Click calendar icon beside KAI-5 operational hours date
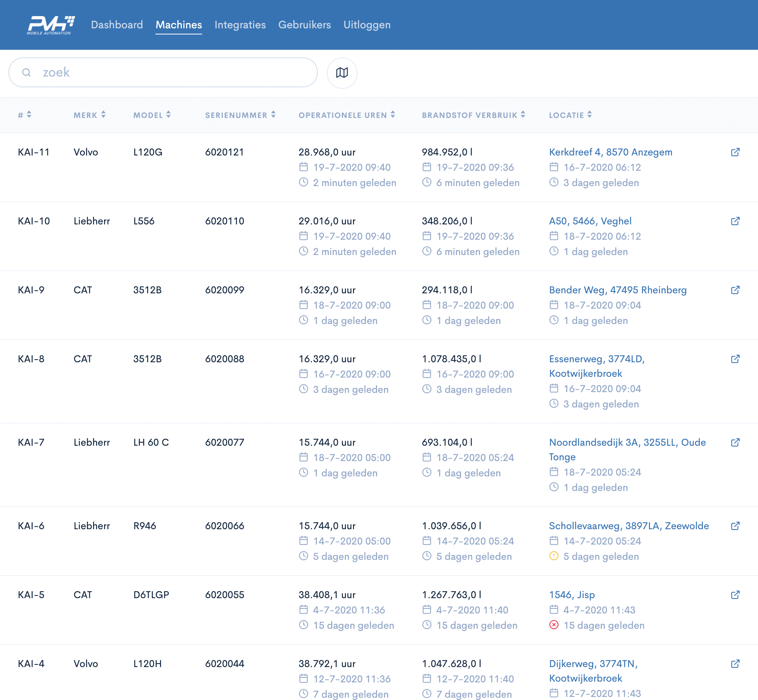 point(304,610)
